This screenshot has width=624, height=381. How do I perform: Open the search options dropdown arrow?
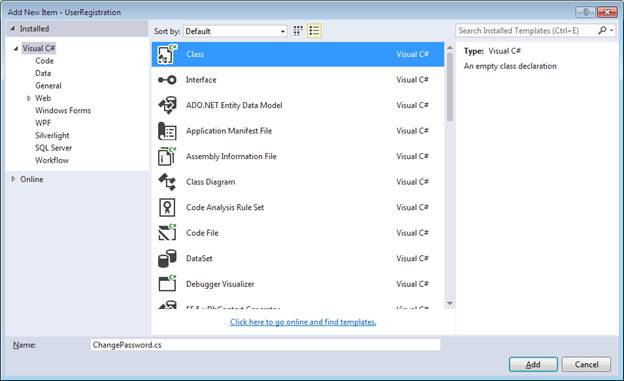coord(612,30)
